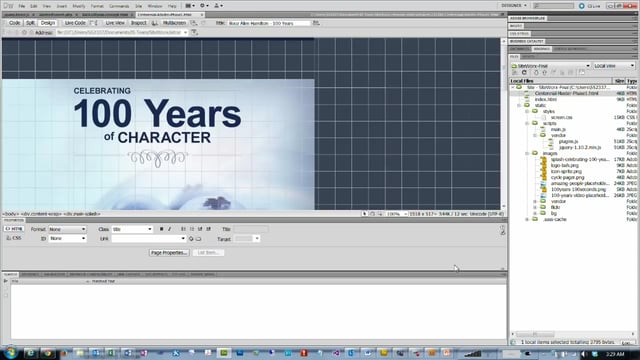
Task: Switch Properties panel to HTML mode
Action: pyautogui.click(x=14, y=229)
